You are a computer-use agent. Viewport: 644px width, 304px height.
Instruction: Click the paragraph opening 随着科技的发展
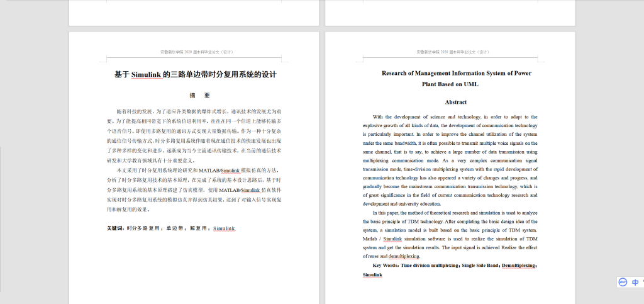[x=194, y=136]
